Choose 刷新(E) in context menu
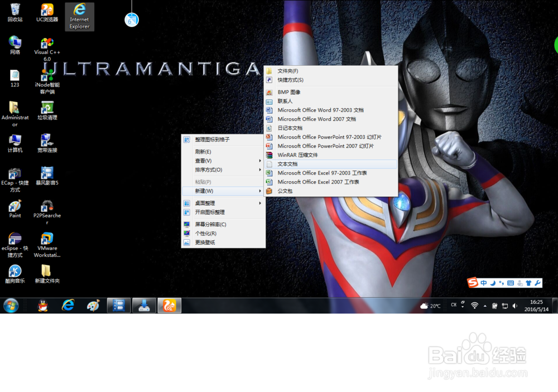Image resolution: width=558 pixels, height=392 pixels. 224,152
